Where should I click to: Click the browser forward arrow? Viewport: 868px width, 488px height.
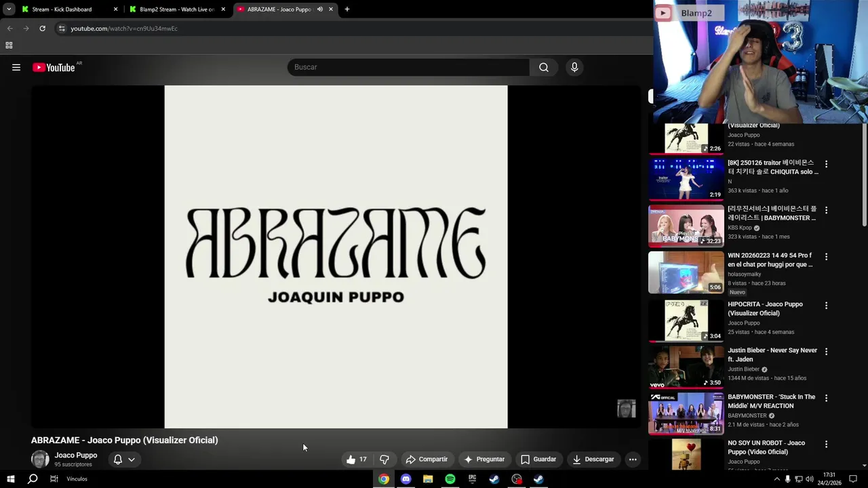point(26,28)
